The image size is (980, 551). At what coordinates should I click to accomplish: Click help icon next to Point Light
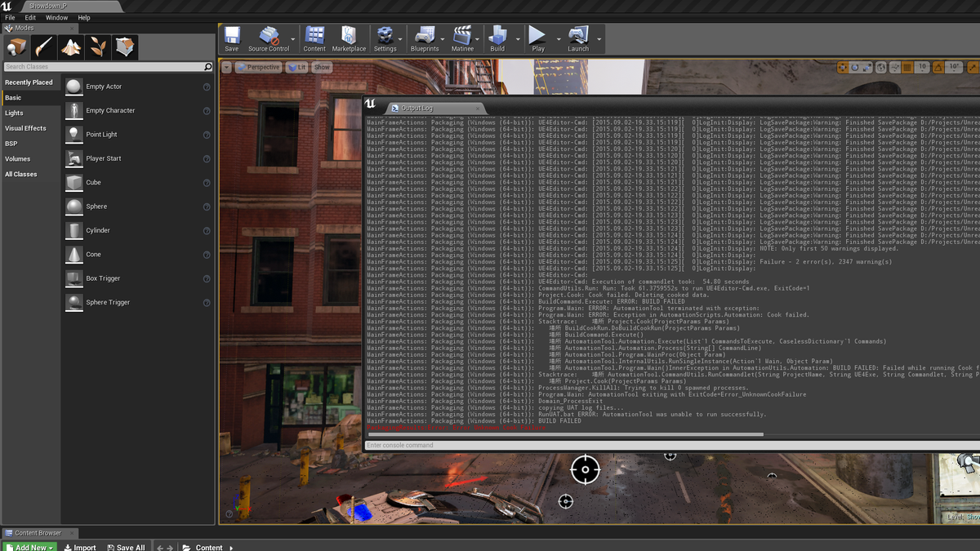click(207, 135)
